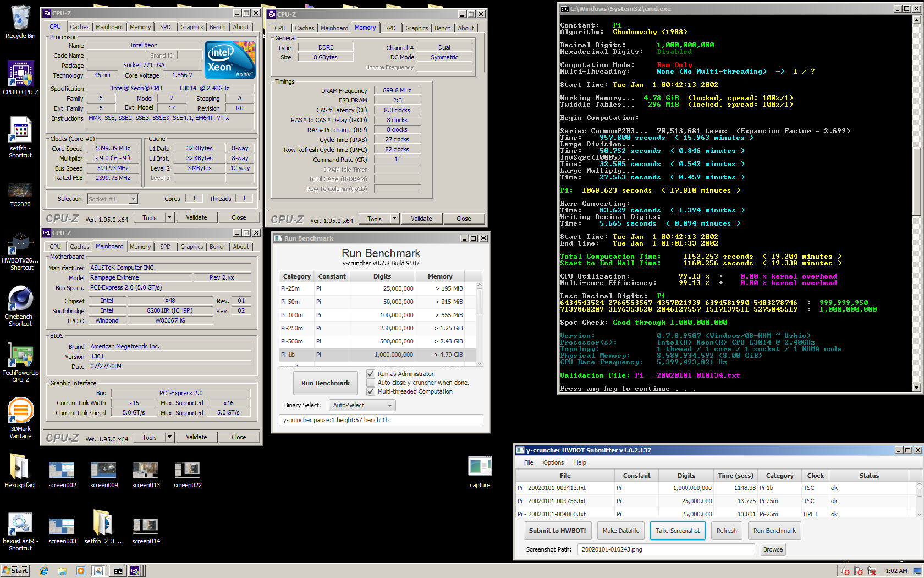Image resolution: width=924 pixels, height=578 pixels.
Task: Open Bench tab in top-left CPU-Z window
Action: coord(217,27)
